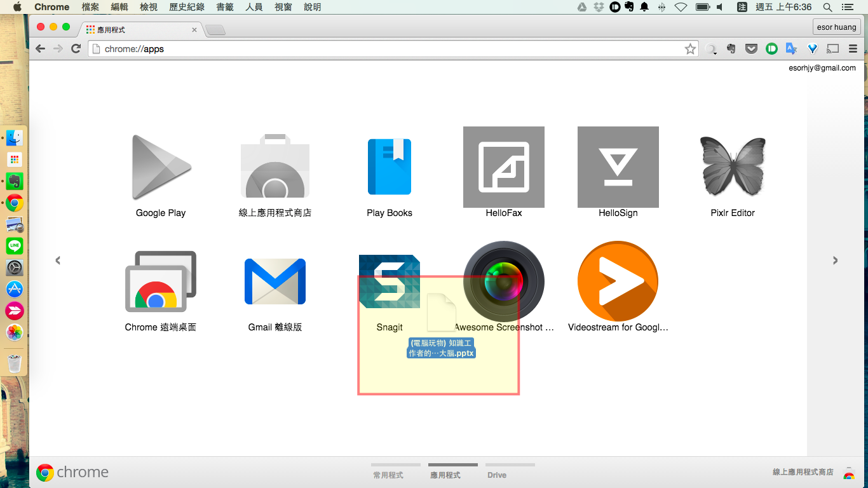
Task: Open the 線上應用程式商店 link at bottom right
Action: coord(803,472)
